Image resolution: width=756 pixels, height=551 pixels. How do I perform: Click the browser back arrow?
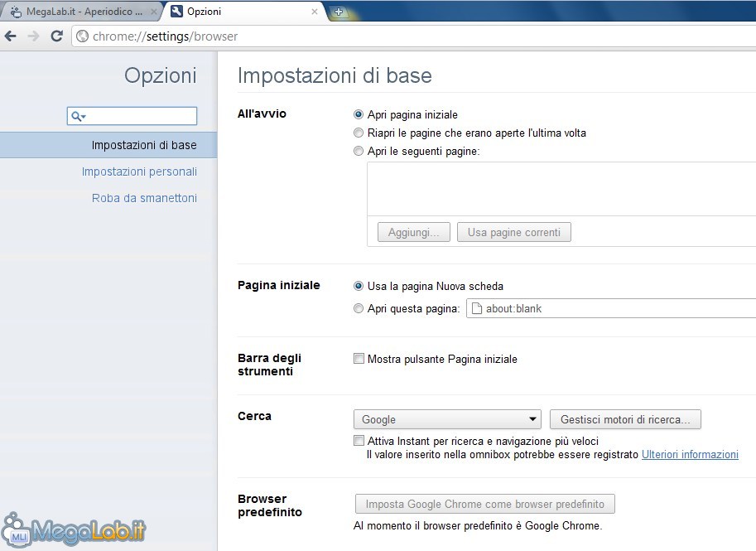(x=11, y=36)
